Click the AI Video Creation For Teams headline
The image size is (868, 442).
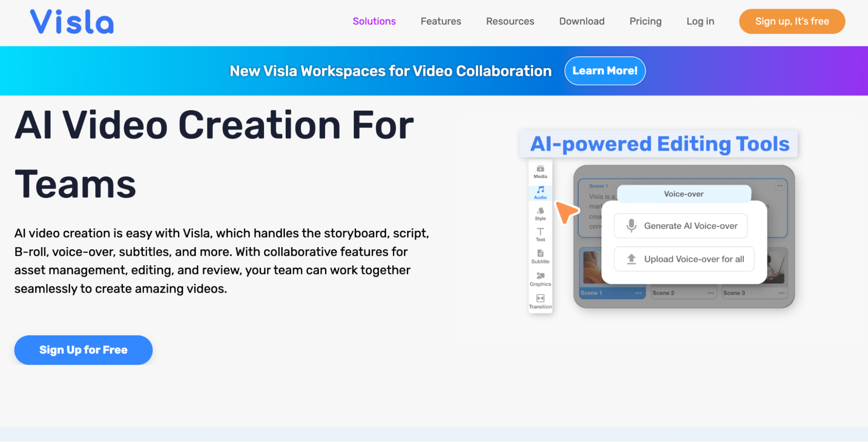point(214,155)
